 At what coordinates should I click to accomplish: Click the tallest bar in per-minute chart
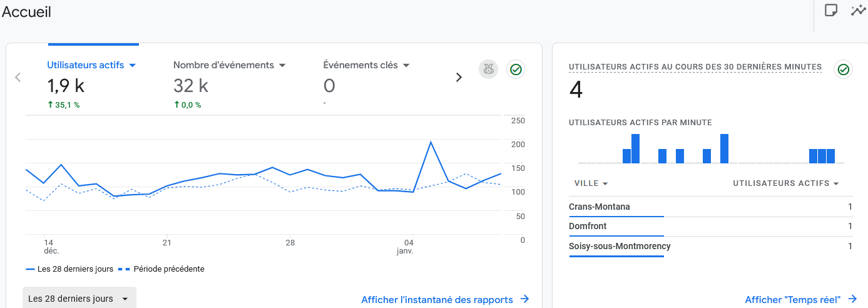pyautogui.click(x=636, y=148)
